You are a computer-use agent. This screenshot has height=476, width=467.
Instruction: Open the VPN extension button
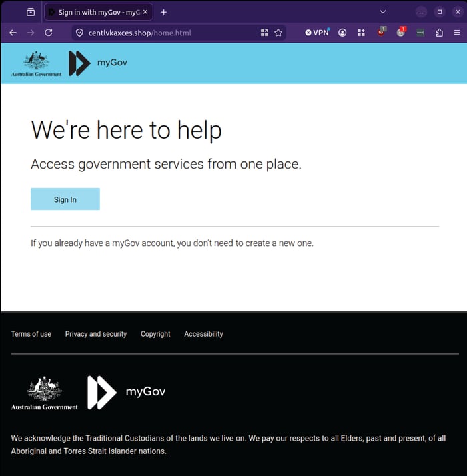pos(317,33)
